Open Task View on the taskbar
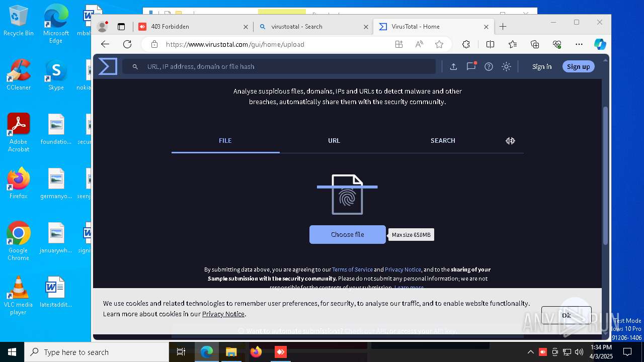 [181, 352]
